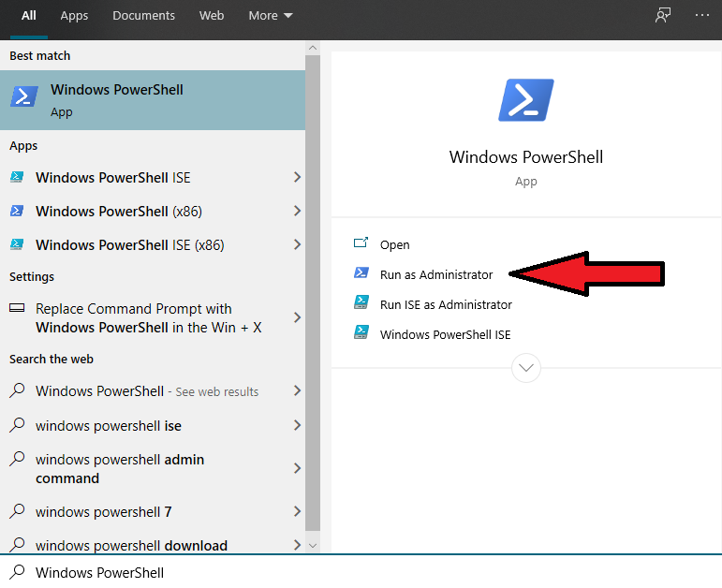The image size is (722, 588).
Task: Click results scrollbar down arrow
Action: click(313, 546)
